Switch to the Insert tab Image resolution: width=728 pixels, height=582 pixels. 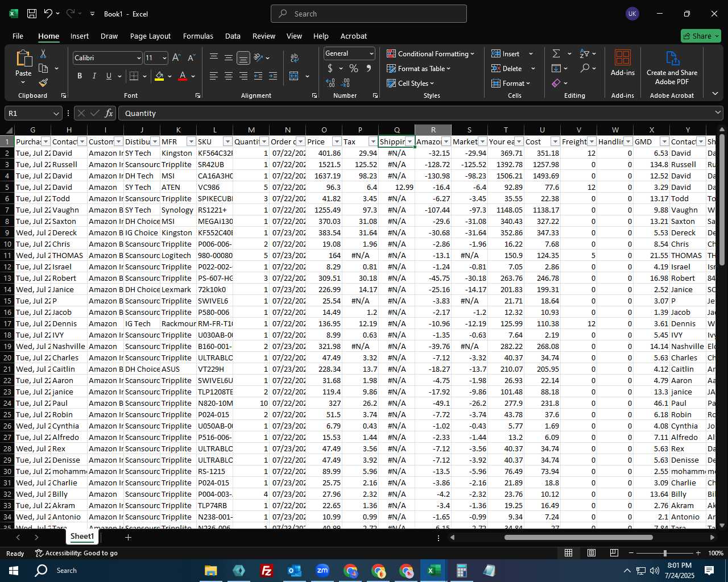(80, 36)
